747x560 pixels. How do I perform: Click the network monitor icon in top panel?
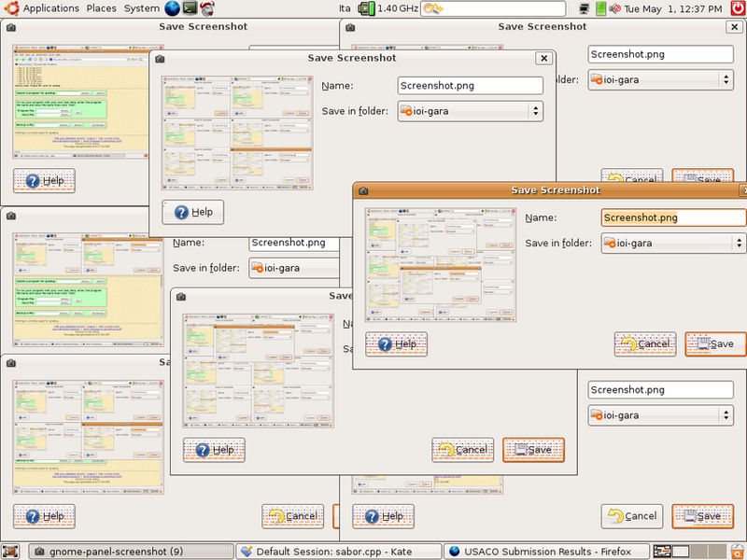pos(585,8)
